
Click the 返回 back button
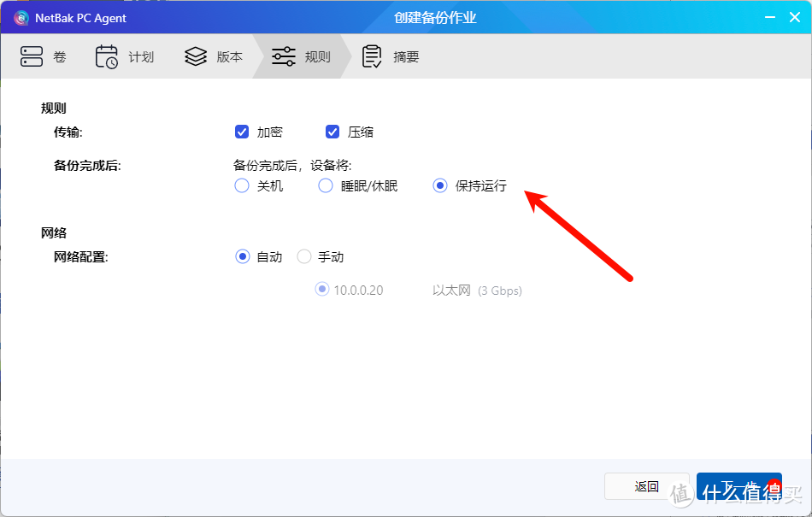click(x=646, y=485)
